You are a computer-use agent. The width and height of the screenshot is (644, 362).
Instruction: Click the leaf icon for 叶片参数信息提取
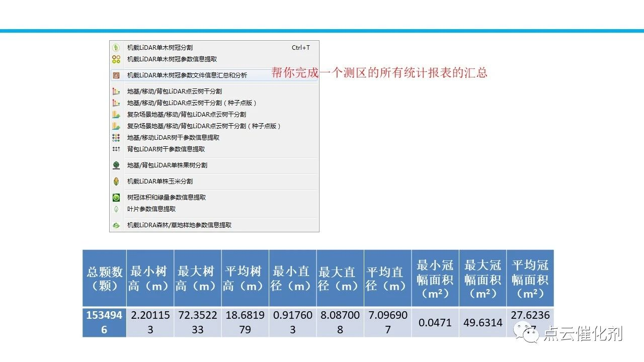tap(116, 209)
